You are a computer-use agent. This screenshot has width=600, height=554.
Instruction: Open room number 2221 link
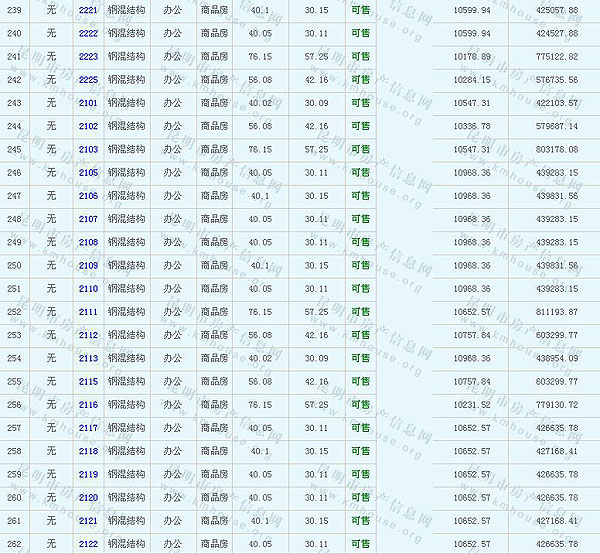(x=88, y=10)
